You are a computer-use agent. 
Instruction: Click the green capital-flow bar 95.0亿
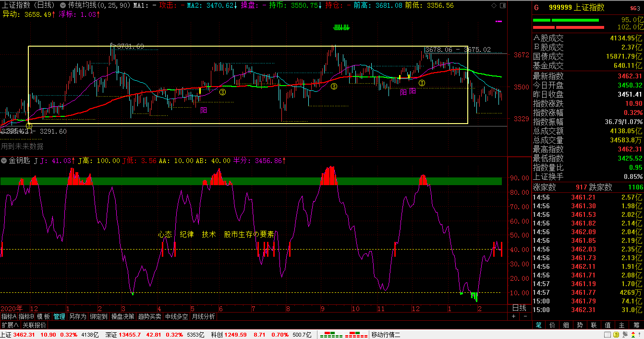[566, 20]
